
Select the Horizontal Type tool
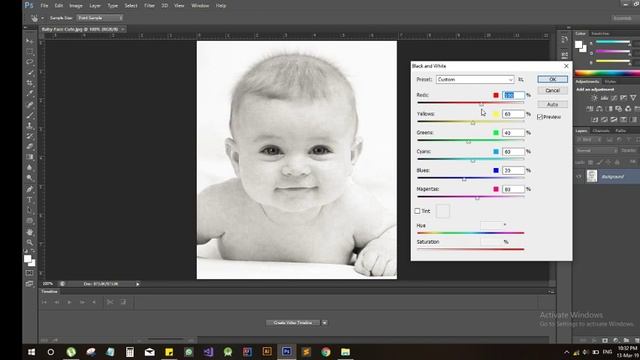(29, 200)
